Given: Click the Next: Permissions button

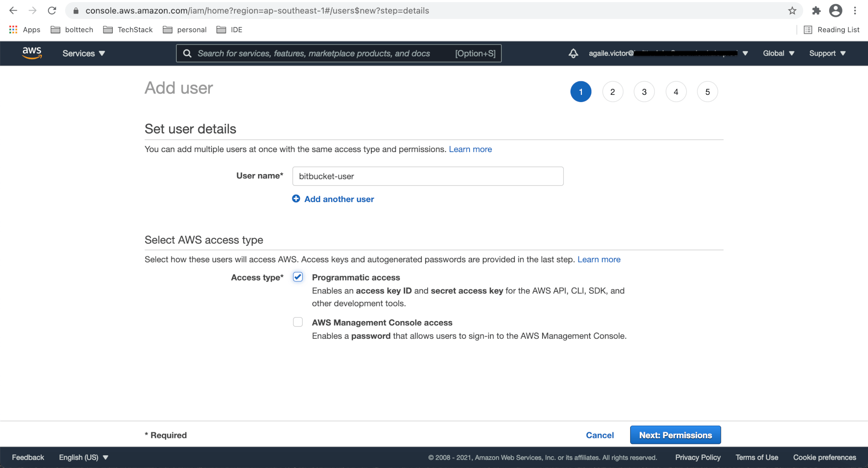Looking at the screenshot, I should (x=675, y=435).
